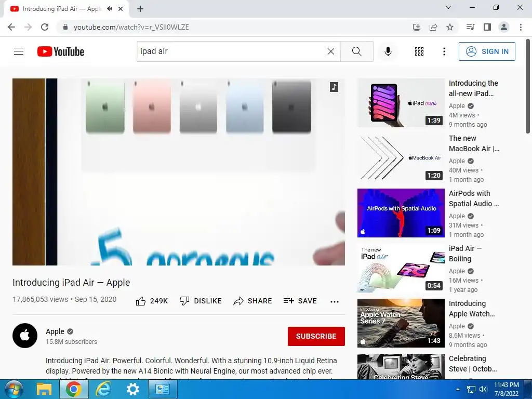The height and width of the screenshot is (399, 532).
Task: Go to the YouTube home logo
Action: (61, 51)
